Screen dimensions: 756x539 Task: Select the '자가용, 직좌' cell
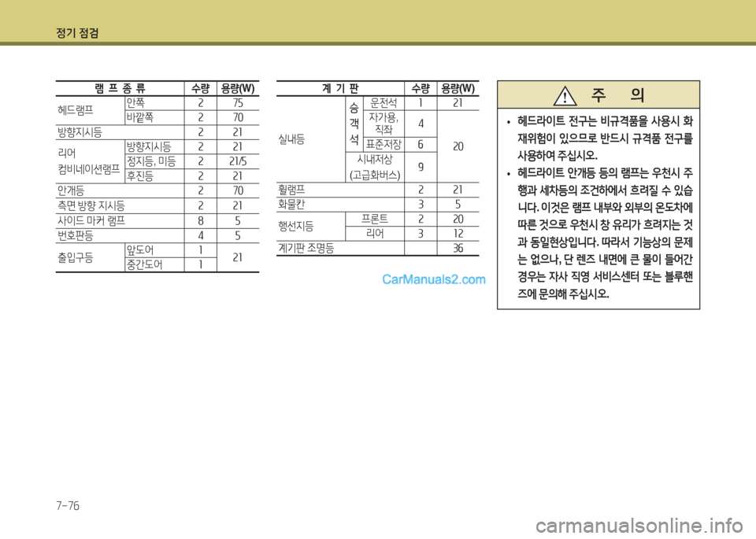[384, 124]
